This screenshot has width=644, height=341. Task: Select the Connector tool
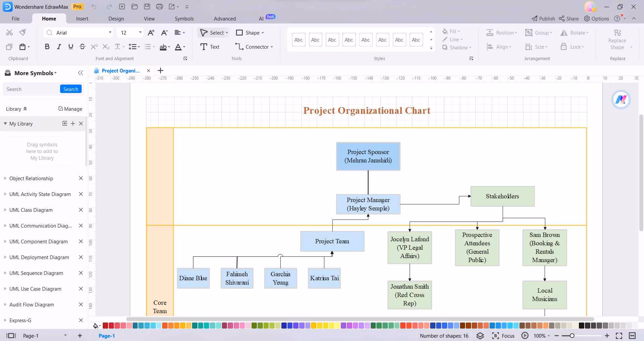pos(254,47)
